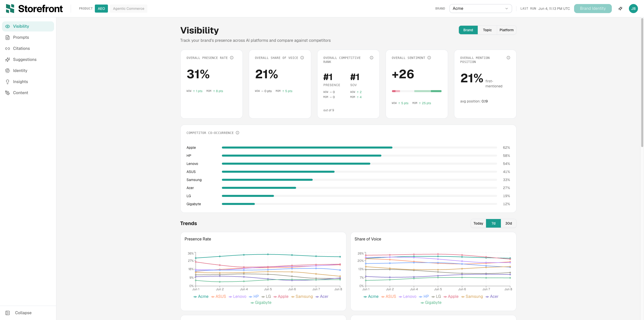Click the sparkle assistant icon in header
The image size is (644, 320).
(620, 9)
